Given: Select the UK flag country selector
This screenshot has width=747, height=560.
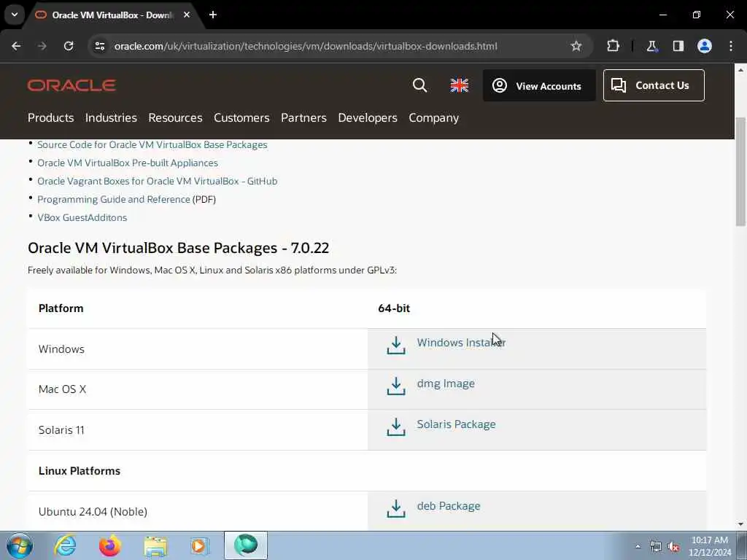Looking at the screenshot, I should click(460, 85).
